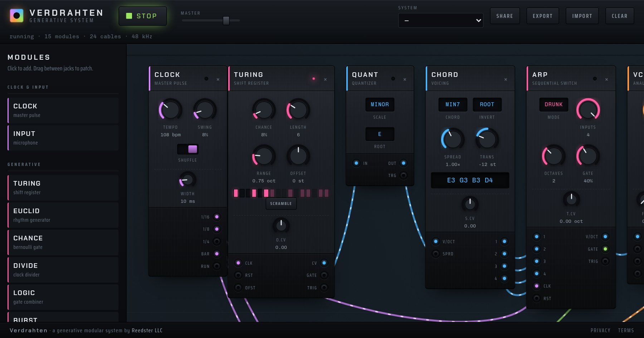
Task: Adjust the Master volume slider
Action: tap(226, 21)
